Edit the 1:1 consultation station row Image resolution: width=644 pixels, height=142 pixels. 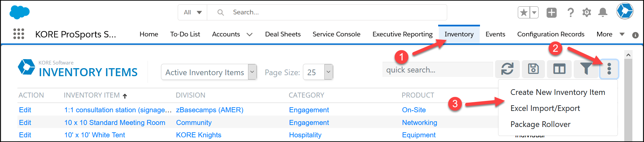(25, 110)
